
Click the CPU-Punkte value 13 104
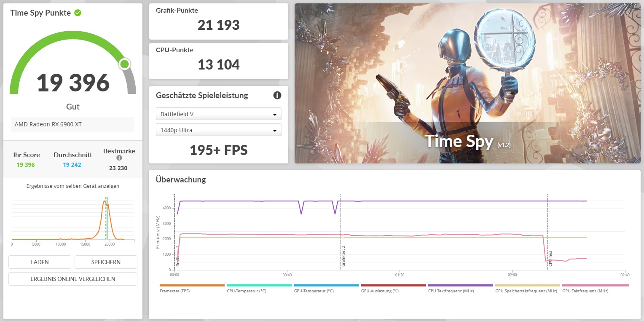(x=219, y=65)
